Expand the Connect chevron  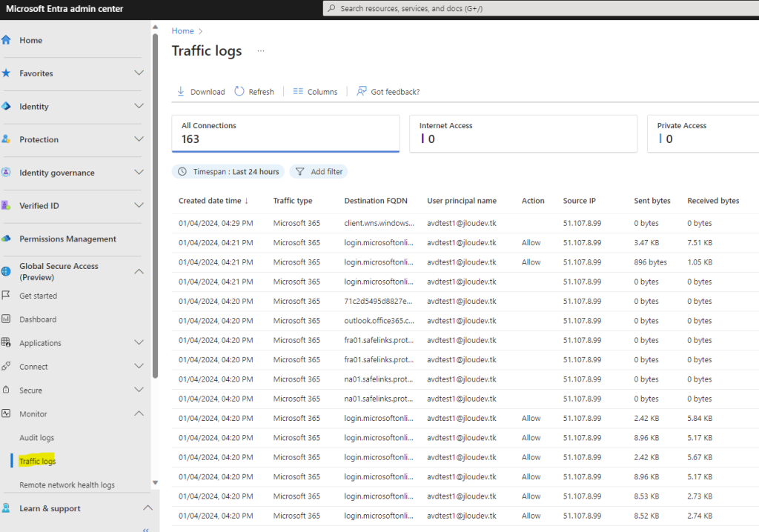[x=139, y=367]
